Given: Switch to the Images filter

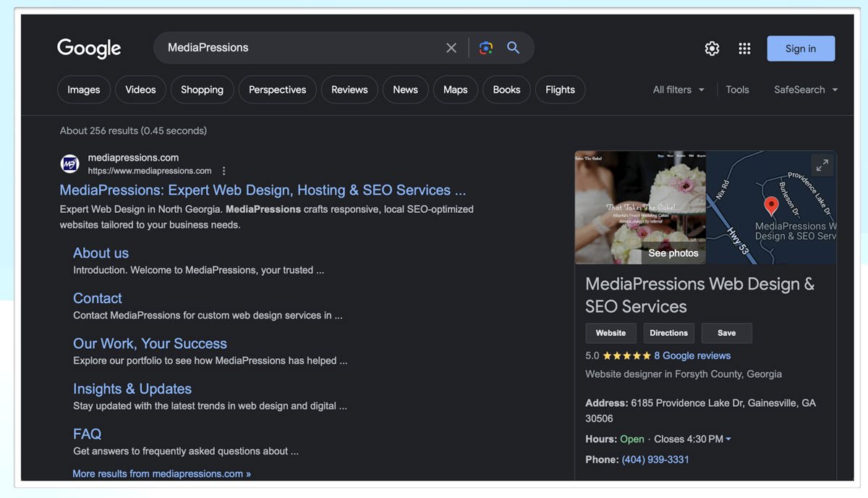Looking at the screenshot, I should click(84, 90).
